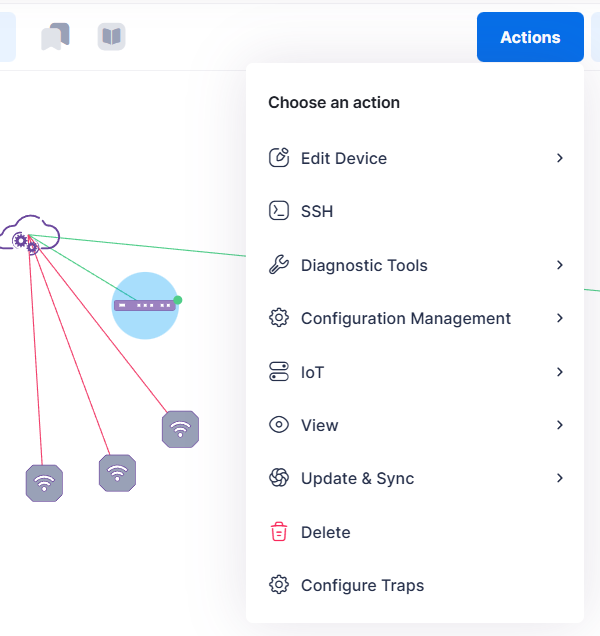
Task: Select Configure Traps in the menu
Action: coord(362,586)
